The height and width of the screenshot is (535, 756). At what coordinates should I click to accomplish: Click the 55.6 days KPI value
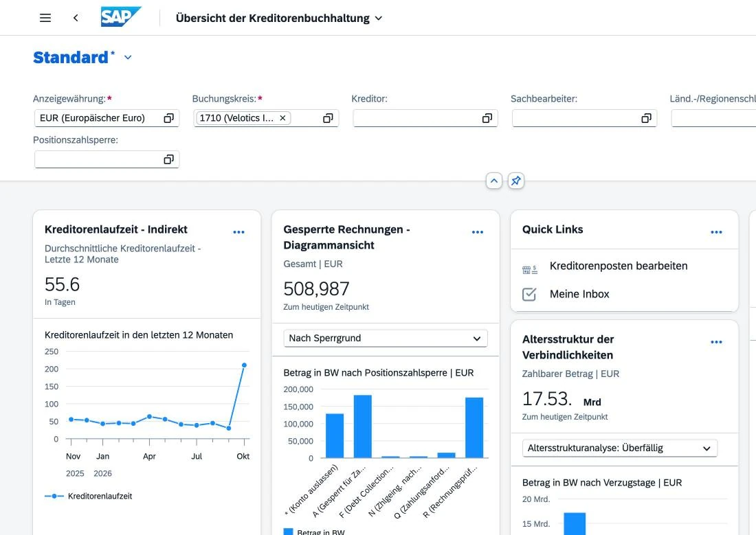coord(62,284)
